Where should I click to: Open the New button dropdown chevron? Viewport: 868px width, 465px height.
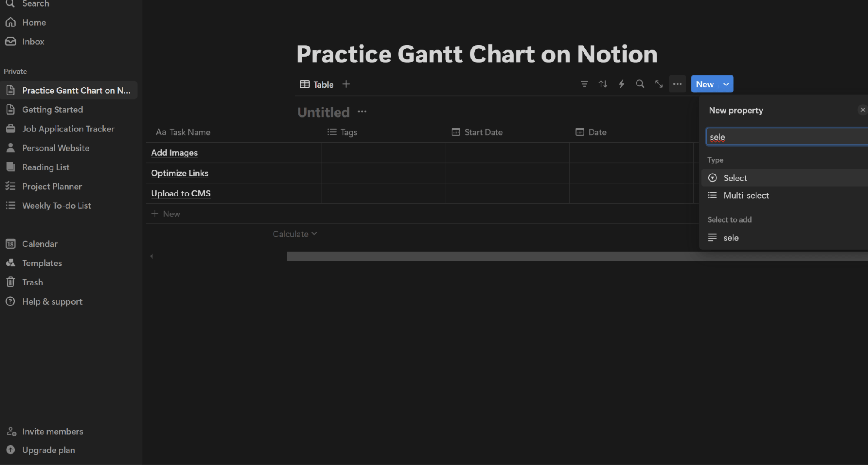[726, 84]
